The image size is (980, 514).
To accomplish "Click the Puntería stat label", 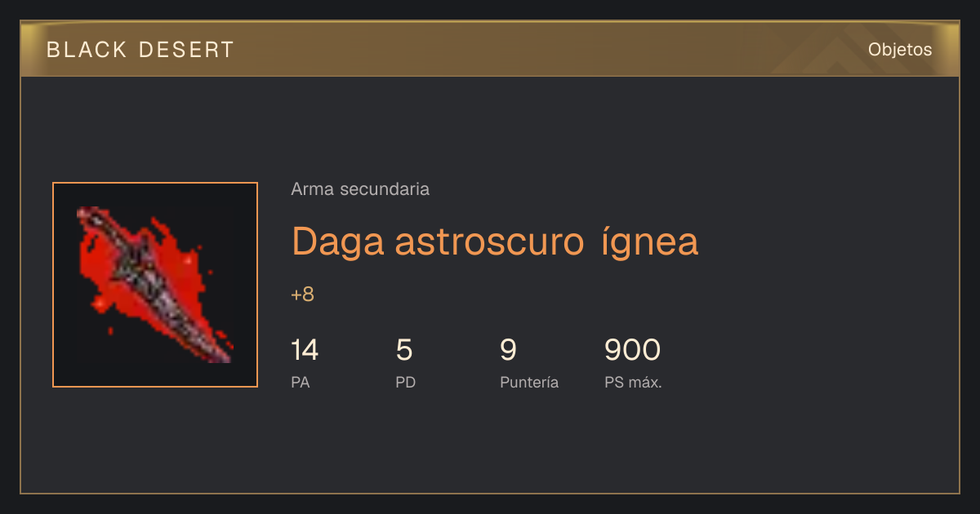I will [529, 382].
